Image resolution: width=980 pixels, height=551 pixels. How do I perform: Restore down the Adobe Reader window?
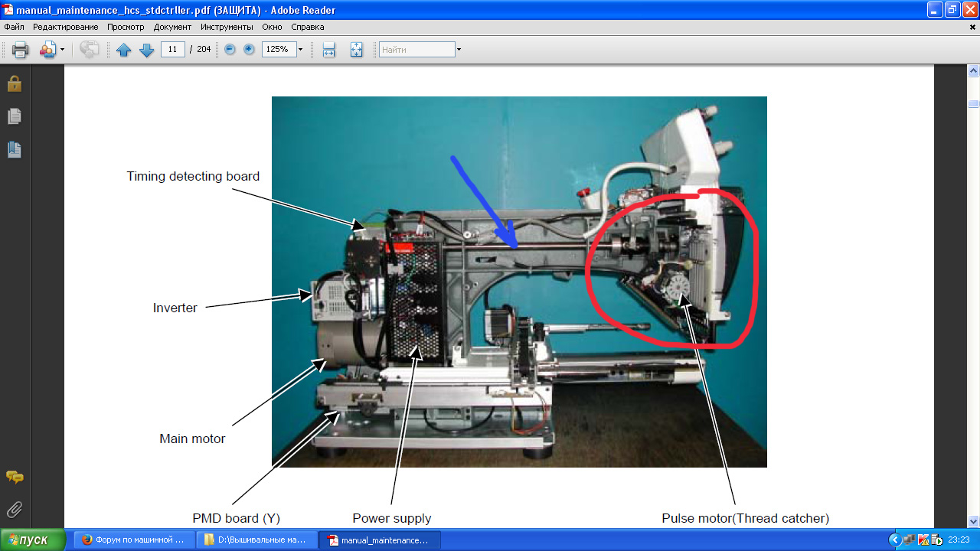click(952, 9)
